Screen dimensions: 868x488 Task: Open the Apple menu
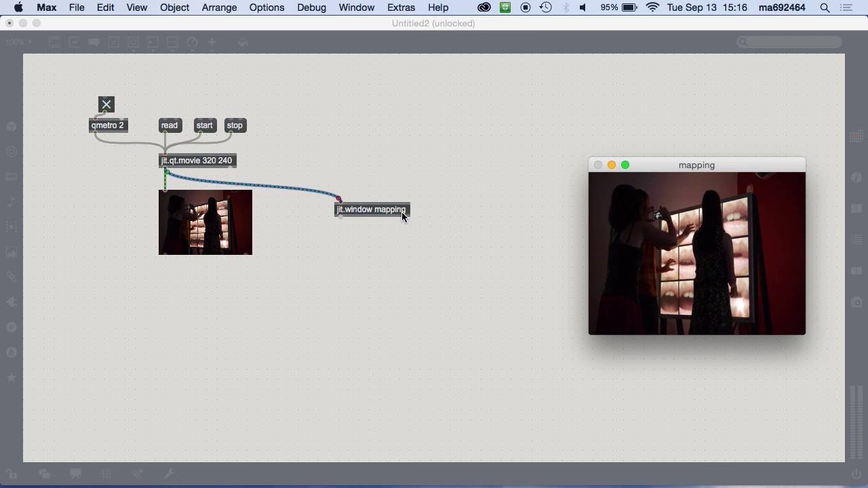(x=18, y=7)
